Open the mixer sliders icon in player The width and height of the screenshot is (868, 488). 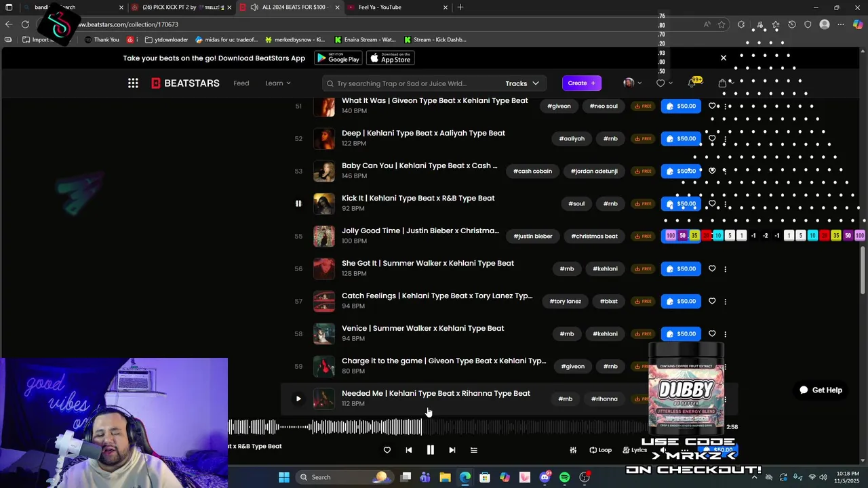[x=573, y=450]
